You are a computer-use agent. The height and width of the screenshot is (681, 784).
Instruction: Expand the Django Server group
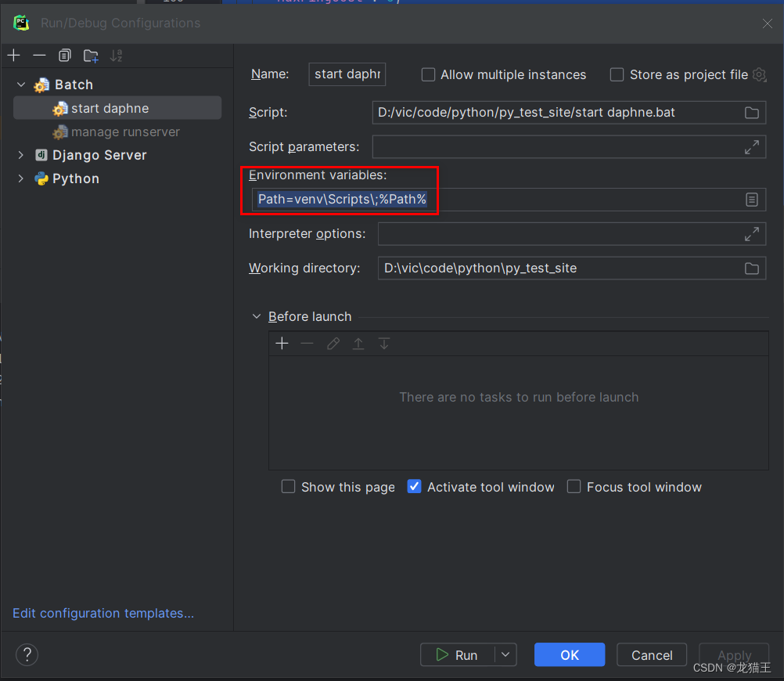pos(20,155)
